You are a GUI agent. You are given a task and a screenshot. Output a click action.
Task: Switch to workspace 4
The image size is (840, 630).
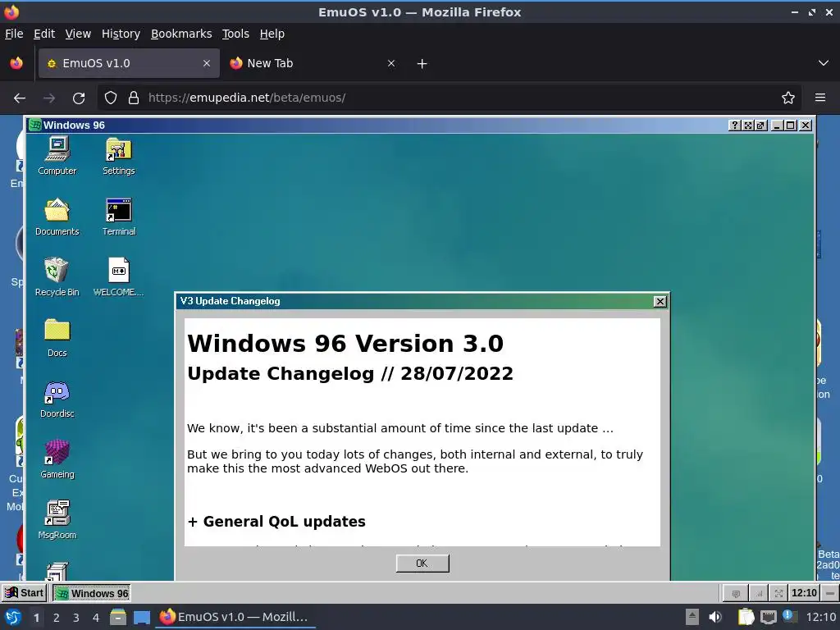click(x=96, y=618)
